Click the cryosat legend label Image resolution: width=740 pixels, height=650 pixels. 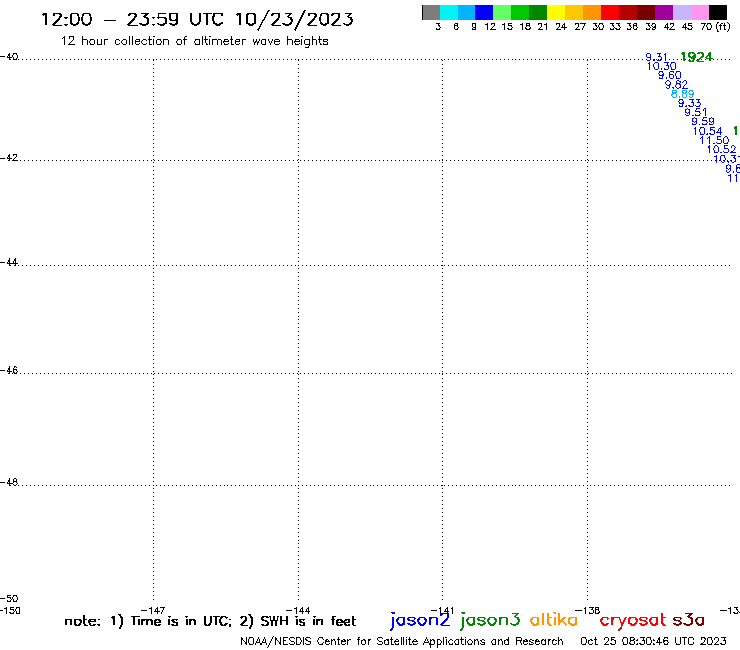(x=633, y=621)
